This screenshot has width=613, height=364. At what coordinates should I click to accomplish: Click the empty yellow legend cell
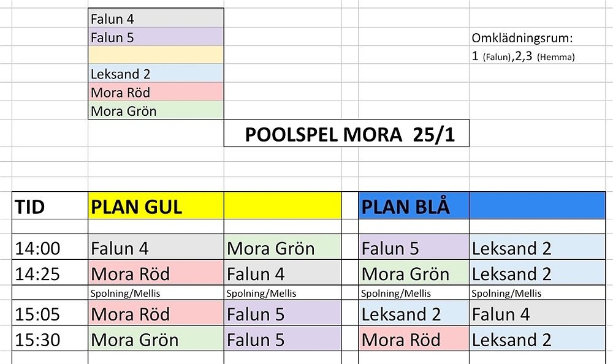[x=156, y=56]
